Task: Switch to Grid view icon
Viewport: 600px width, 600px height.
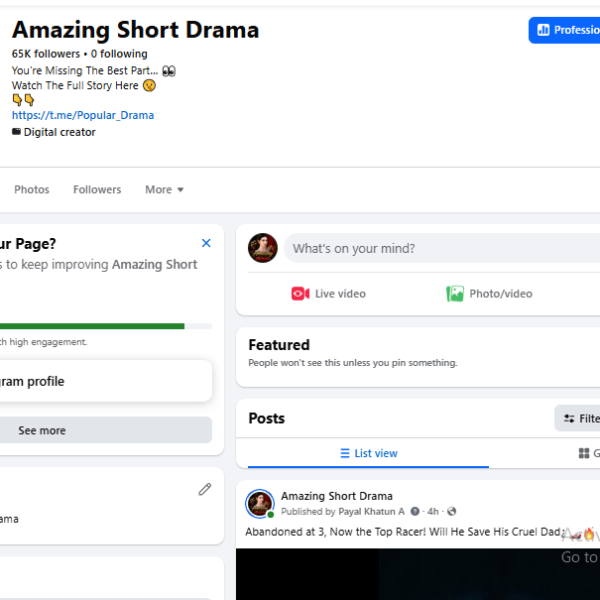Action: (584, 453)
